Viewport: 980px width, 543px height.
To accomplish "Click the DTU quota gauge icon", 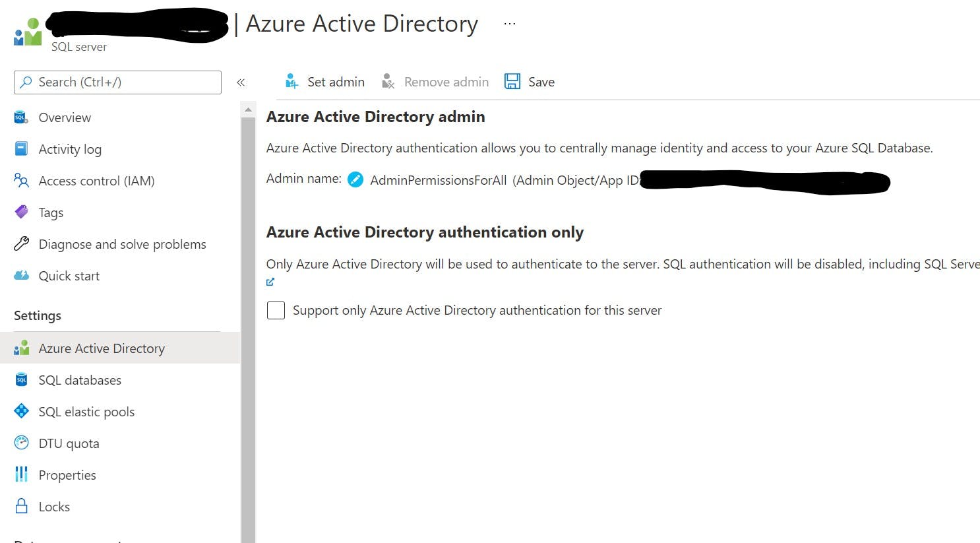I will [21, 443].
